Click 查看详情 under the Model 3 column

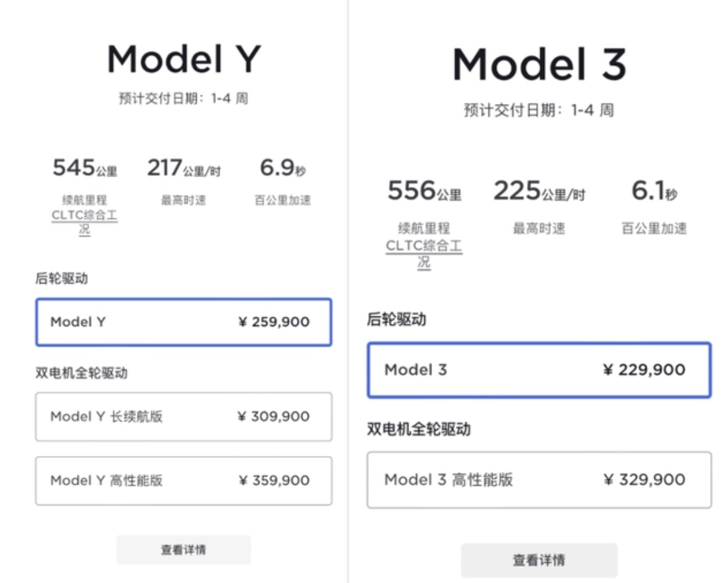[x=539, y=560]
